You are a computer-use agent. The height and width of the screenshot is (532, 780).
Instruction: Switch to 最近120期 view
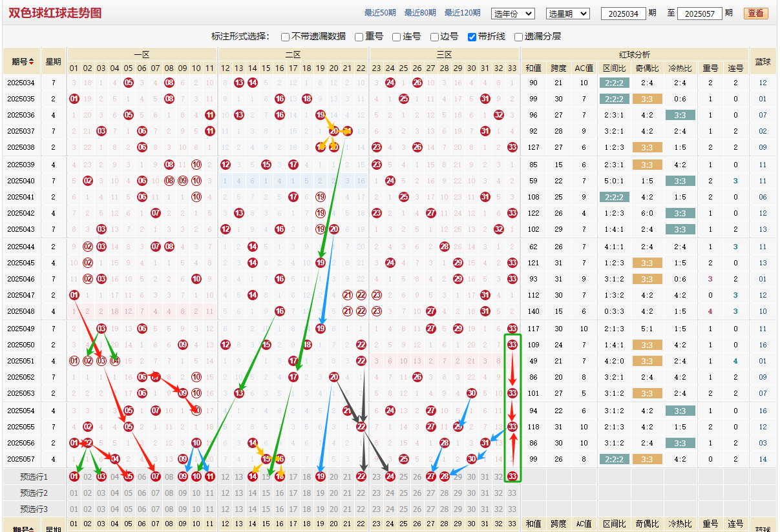coord(462,13)
